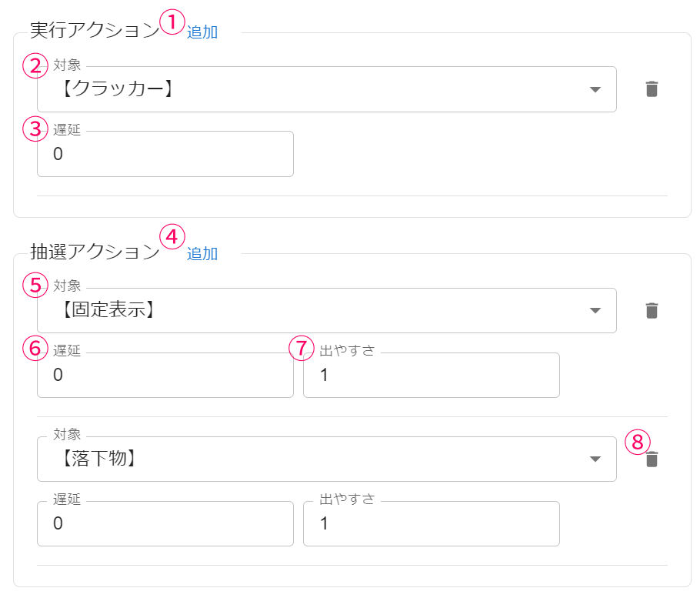Click 追加 next to 抽選アクション
700x598 pixels.
click(202, 254)
